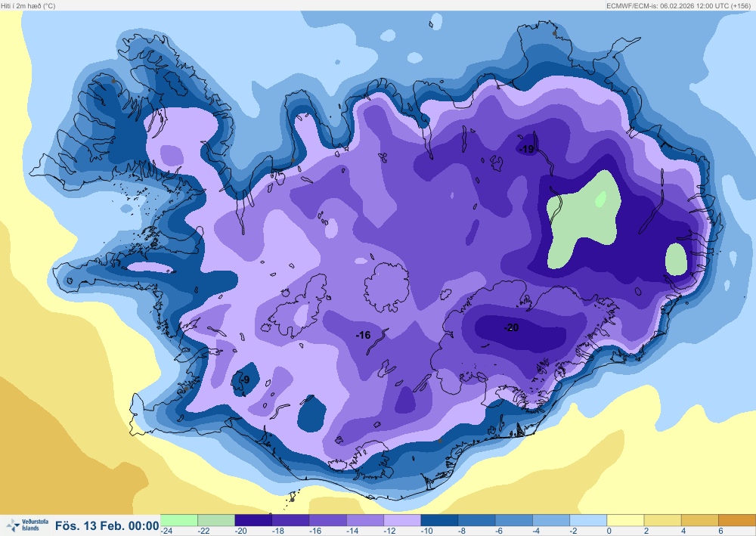The width and height of the screenshot is (756, 536).
Task: Pick the dark indigo legend swatch right of -20
Action: 253,520
